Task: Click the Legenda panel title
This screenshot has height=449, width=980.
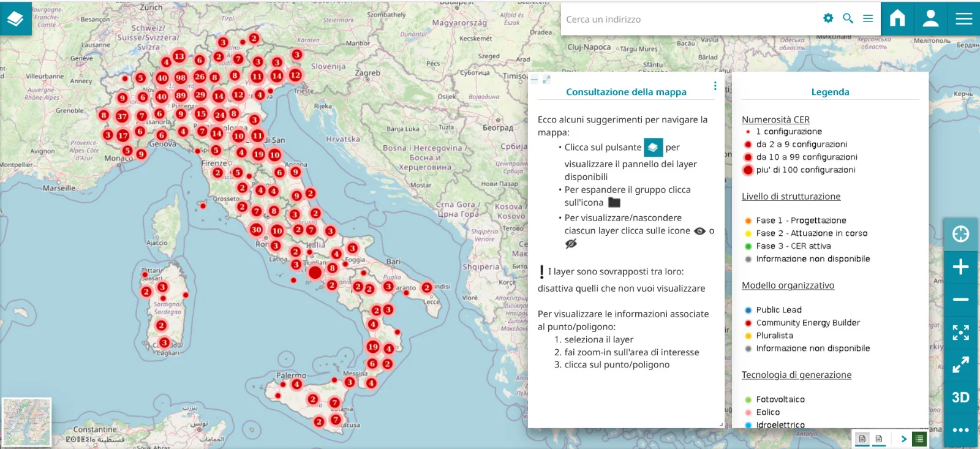Action: coord(830,92)
